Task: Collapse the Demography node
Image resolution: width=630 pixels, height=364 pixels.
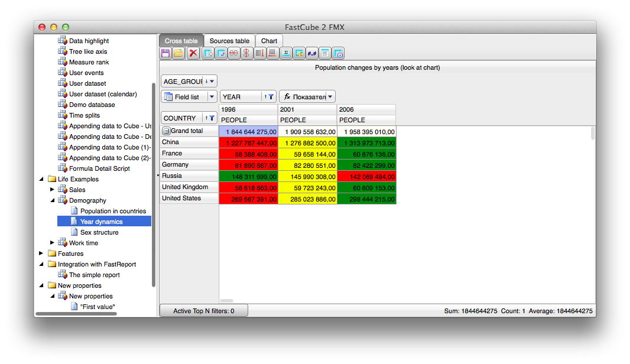Action: pos(52,200)
